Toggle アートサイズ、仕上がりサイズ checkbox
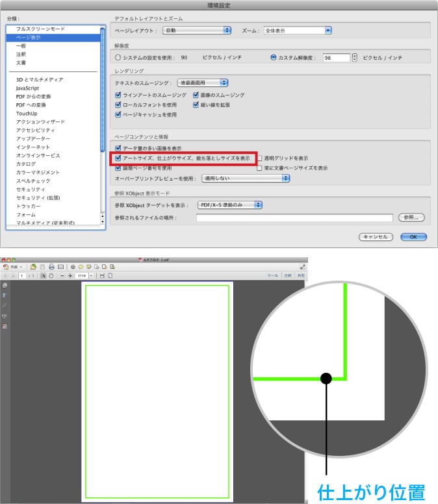Viewport: 438px width, 504px height. click(x=118, y=158)
